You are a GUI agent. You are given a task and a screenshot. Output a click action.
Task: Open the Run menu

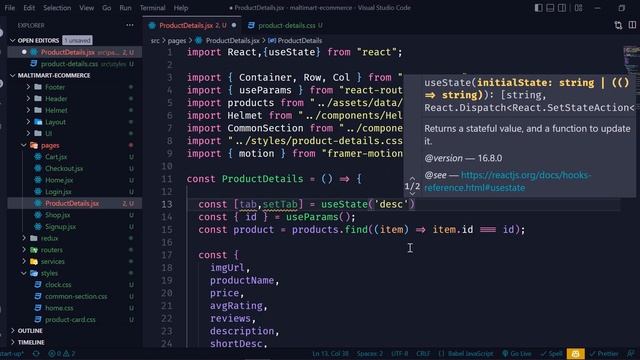(125, 8)
